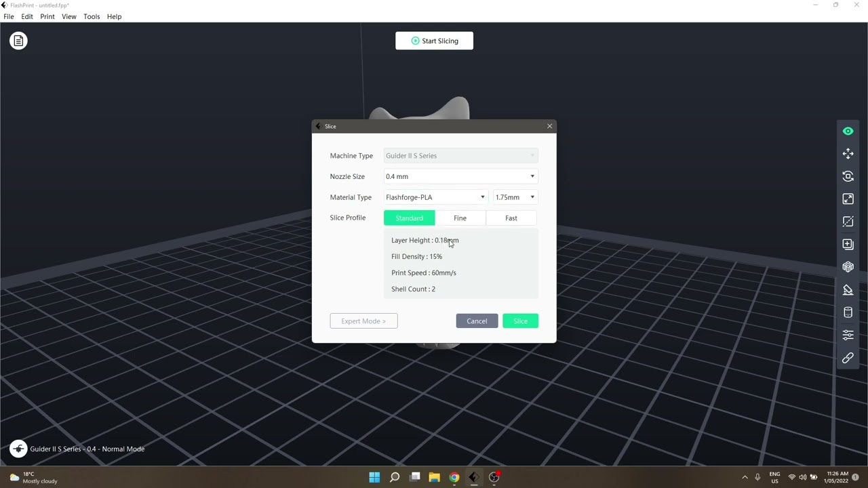Click the Wi-Fi network tray icon
This screenshot has width=868, height=488.
click(x=791, y=477)
